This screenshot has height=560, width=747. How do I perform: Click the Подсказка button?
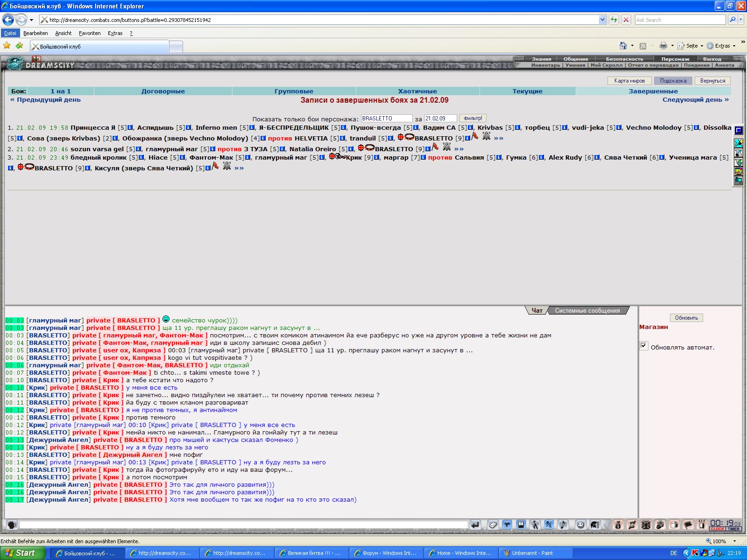[x=673, y=81]
